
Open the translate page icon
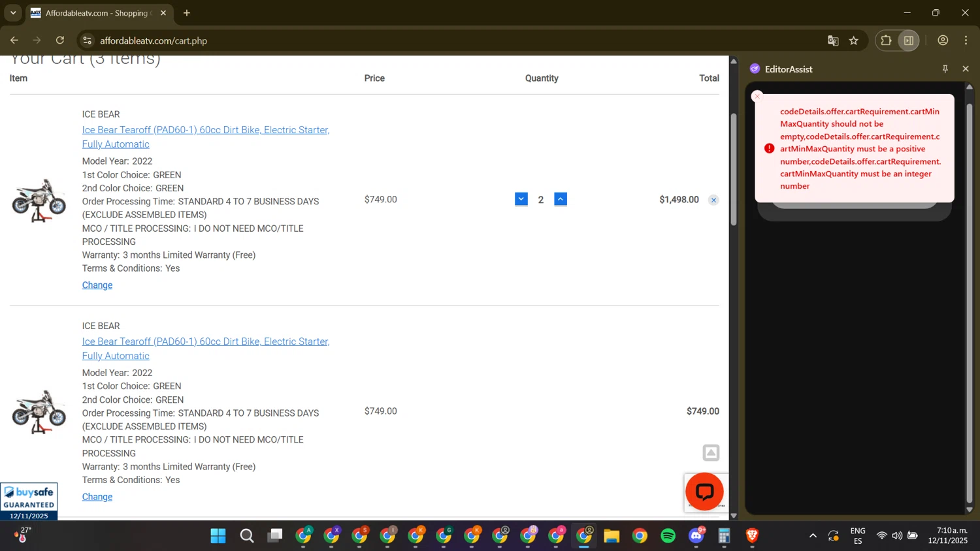point(833,40)
